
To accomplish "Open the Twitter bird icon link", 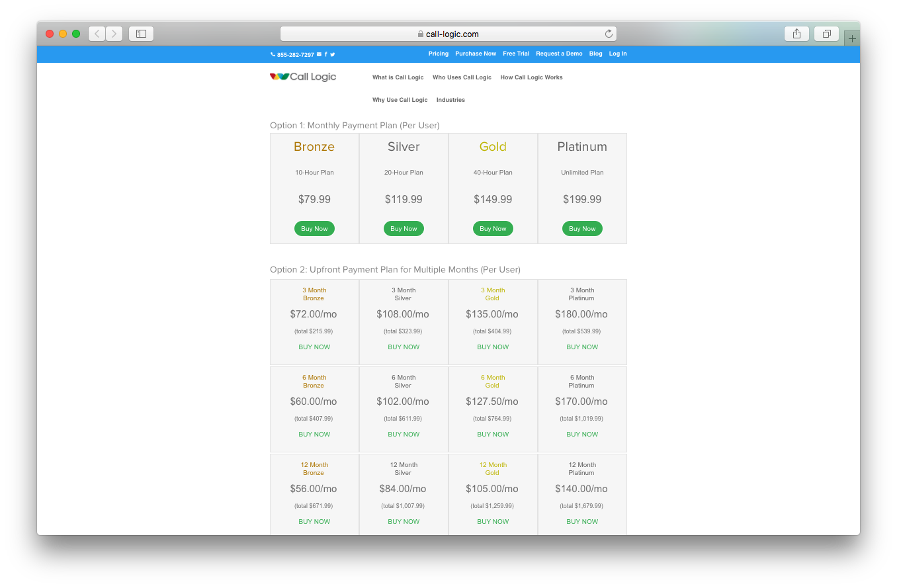I will click(x=332, y=54).
